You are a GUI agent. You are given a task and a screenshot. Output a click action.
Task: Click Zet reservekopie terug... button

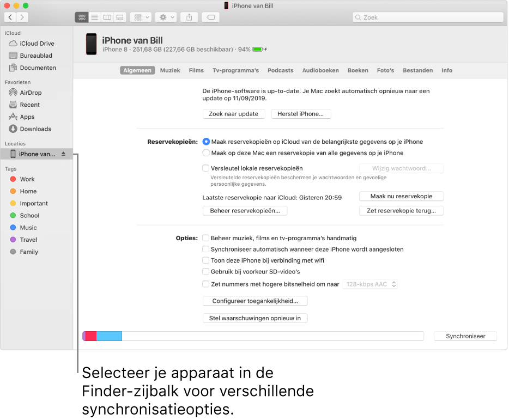point(401,211)
